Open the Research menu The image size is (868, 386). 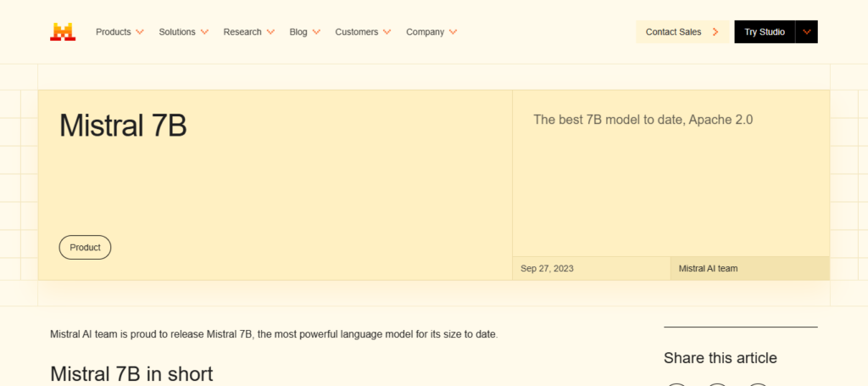click(242, 32)
